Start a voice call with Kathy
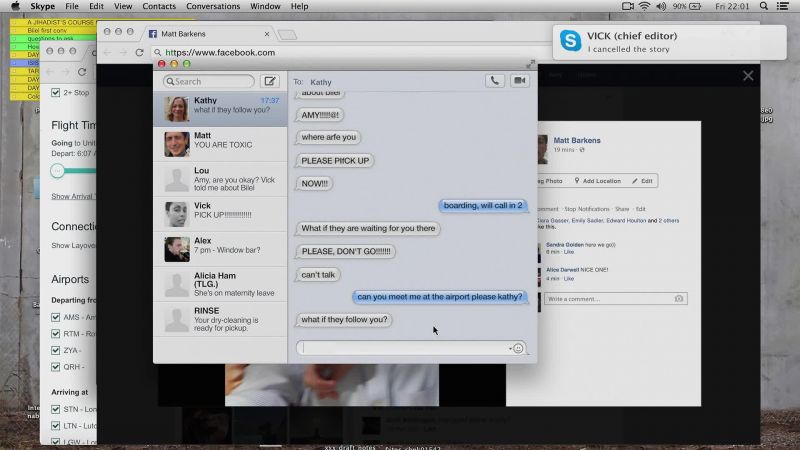Viewport: 800px width, 450px height. click(x=494, y=81)
